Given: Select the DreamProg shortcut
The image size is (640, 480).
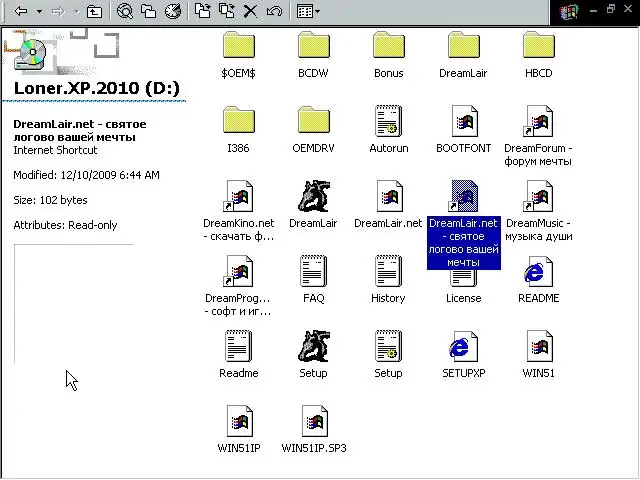Looking at the screenshot, I should pyautogui.click(x=238, y=286).
